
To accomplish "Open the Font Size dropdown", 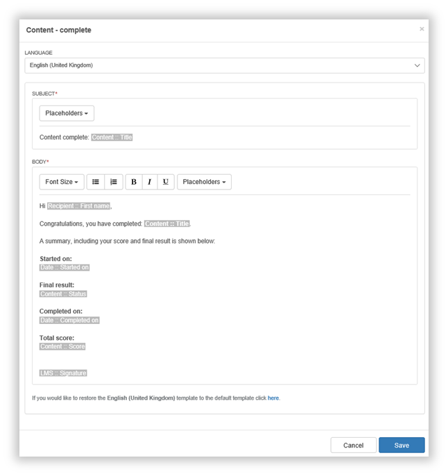I will point(62,182).
